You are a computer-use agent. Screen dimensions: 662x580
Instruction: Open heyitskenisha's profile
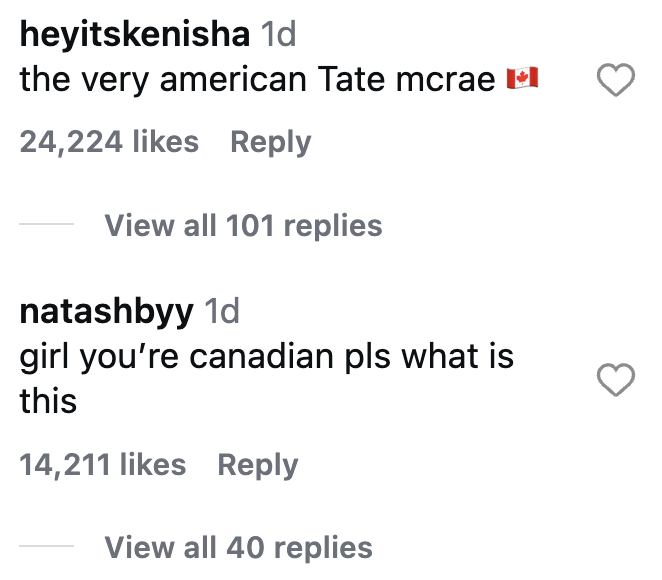pos(134,36)
